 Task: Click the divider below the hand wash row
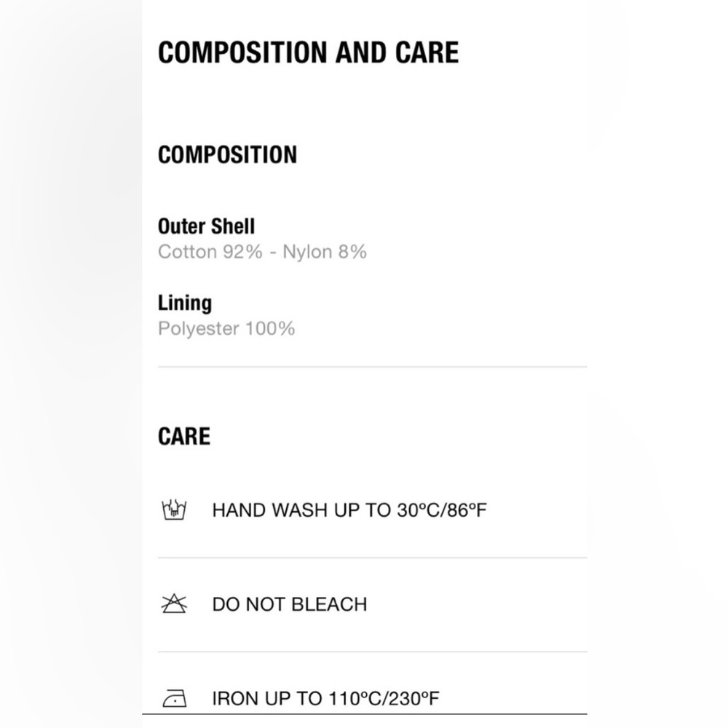pyautogui.click(x=372, y=558)
